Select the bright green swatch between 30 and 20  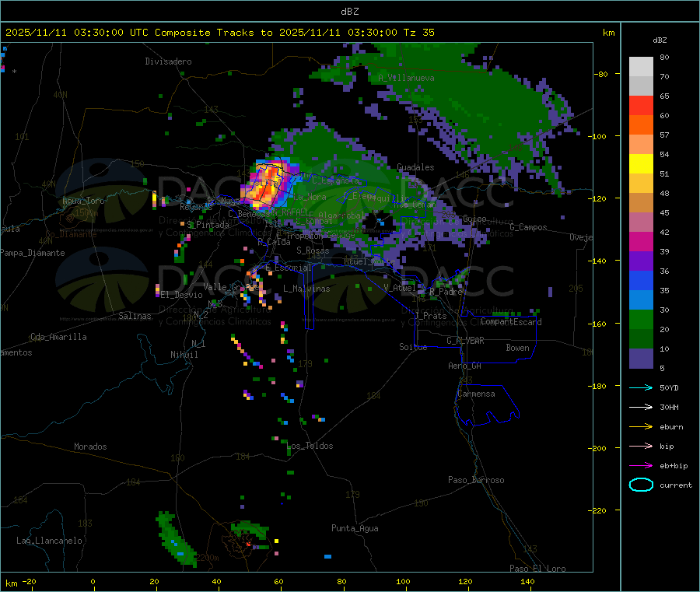pyautogui.click(x=641, y=319)
